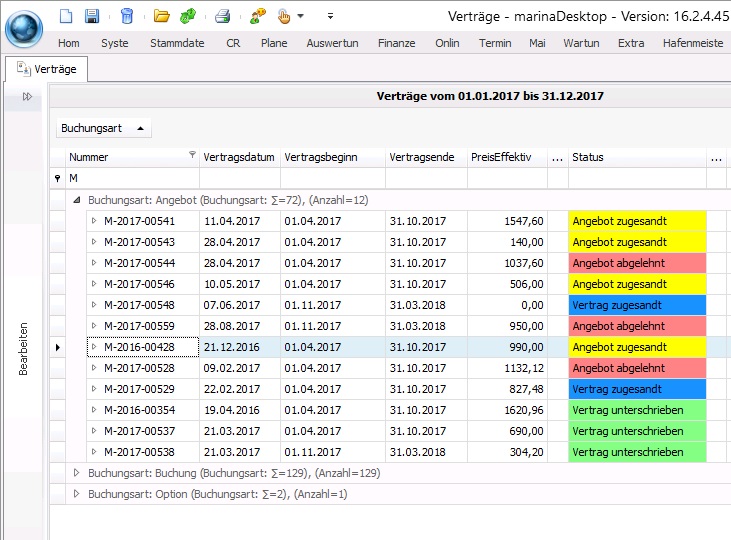The width and height of the screenshot is (731, 540).
Task: Open the quick access toolbar customize dropdown
Action: 330,17
